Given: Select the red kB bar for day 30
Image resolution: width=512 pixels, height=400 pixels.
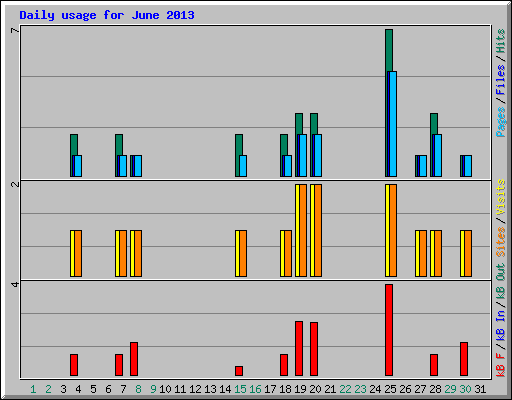Looking at the screenshot, I should click(x=464, y=359).
